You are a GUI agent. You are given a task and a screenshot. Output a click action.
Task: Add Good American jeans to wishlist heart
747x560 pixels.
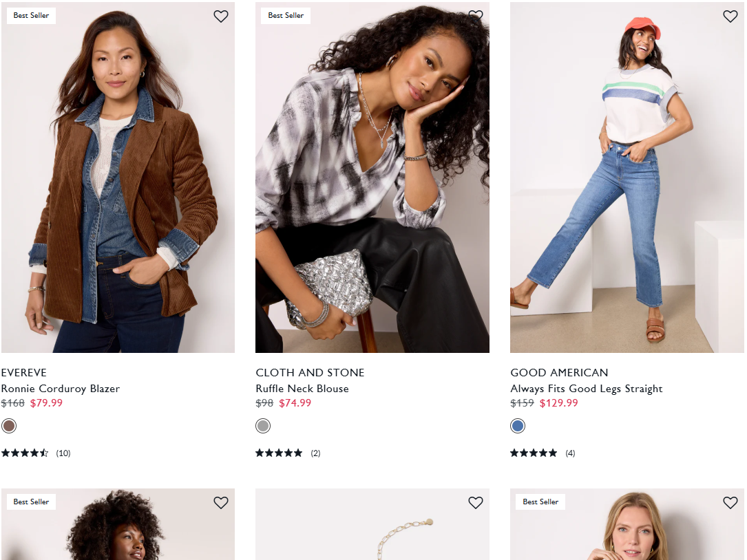point(730,17)
